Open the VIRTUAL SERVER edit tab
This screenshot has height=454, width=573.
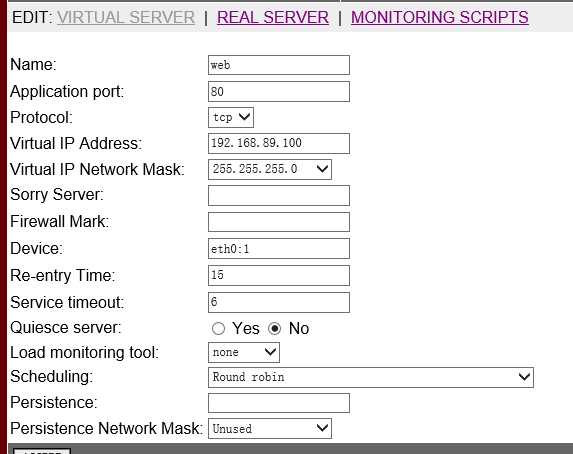click(x=126, y=17)
